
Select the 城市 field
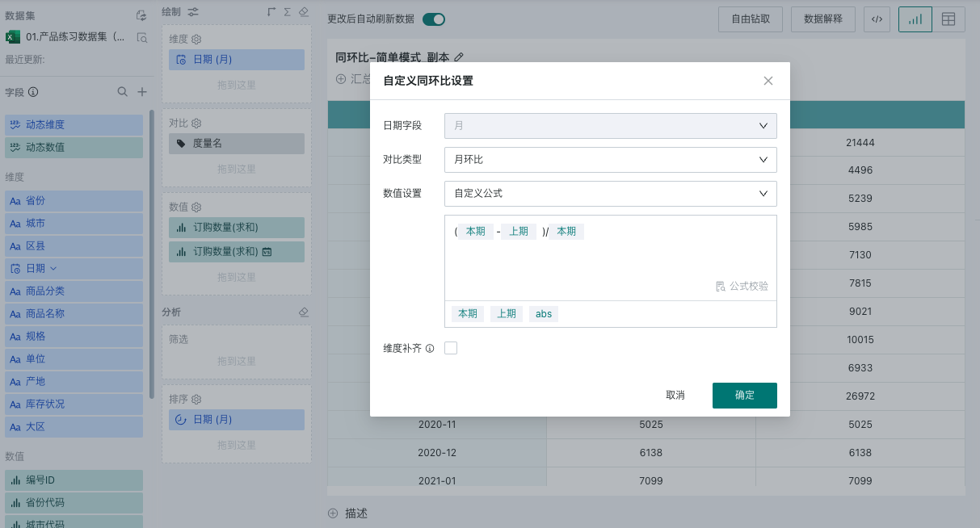click(74, 224)
